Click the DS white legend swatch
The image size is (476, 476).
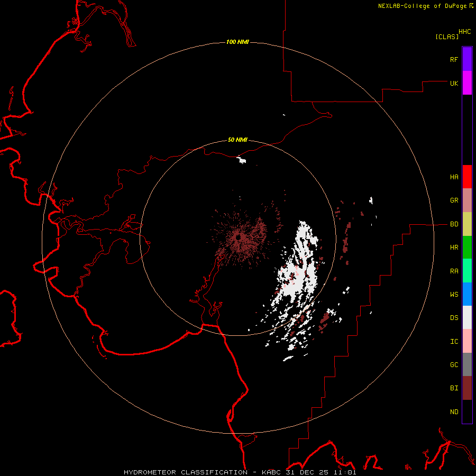(467, 317)
